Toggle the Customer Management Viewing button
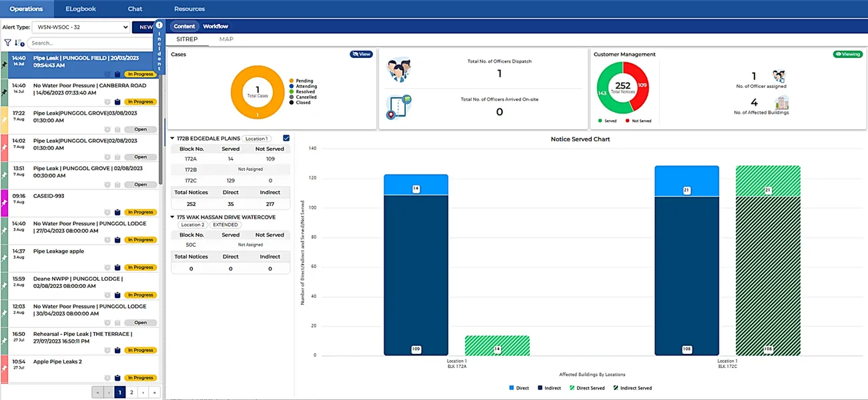 point(847,54)
